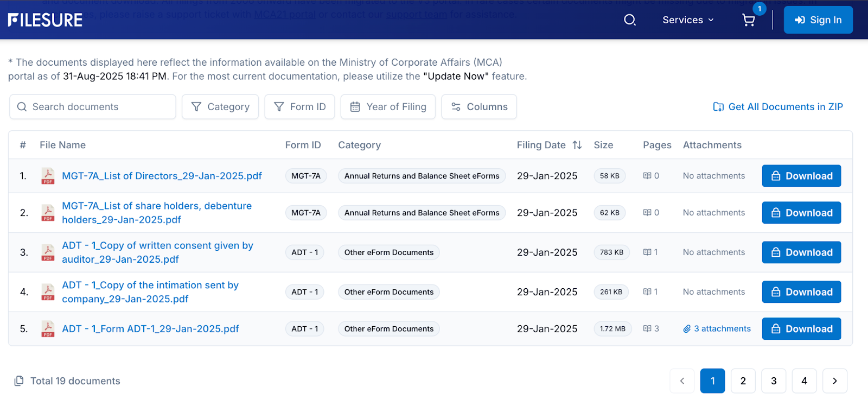868x412 pixels.
Task: Open the Form ID filter dropdown
Action: [x=299, y=107]
